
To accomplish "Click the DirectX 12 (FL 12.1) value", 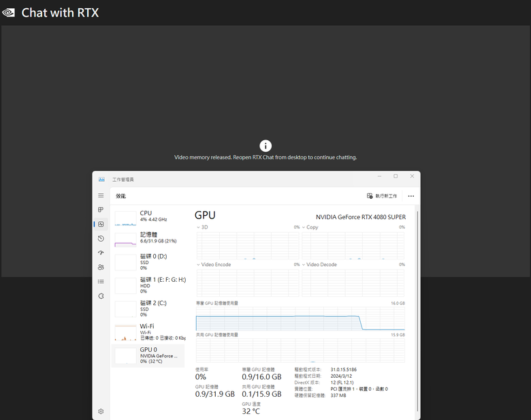I will (x=342, y=383).
